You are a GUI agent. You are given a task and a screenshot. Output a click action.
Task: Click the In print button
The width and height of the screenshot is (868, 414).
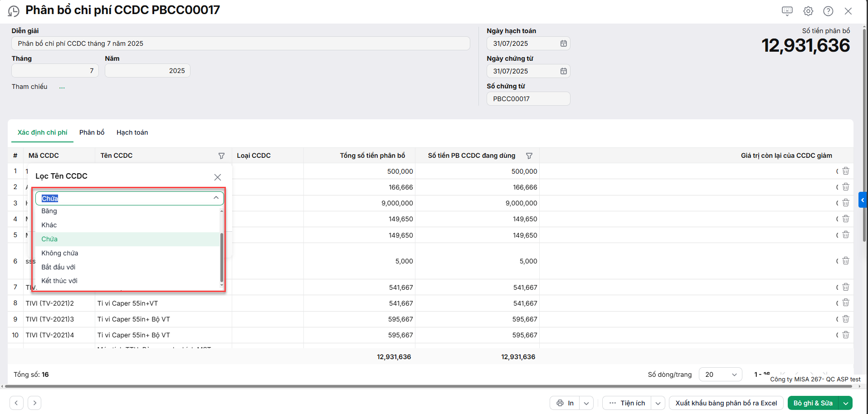coord(565,403)
